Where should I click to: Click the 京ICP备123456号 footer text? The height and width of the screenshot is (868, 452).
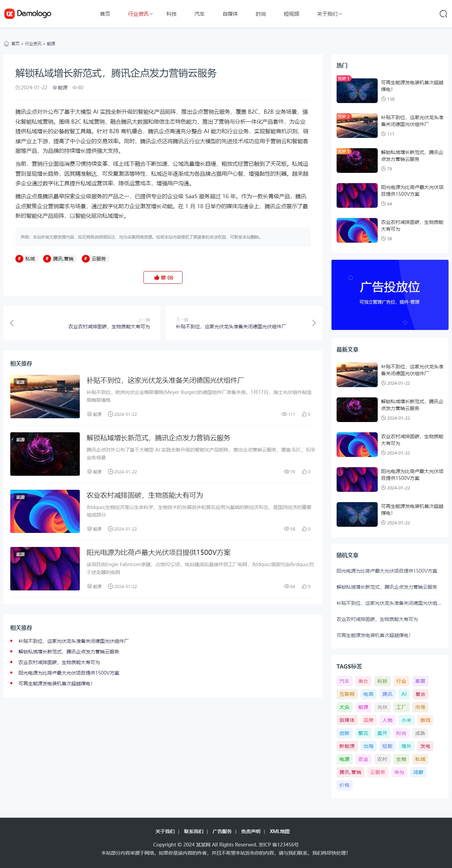(x=278, y=844)
